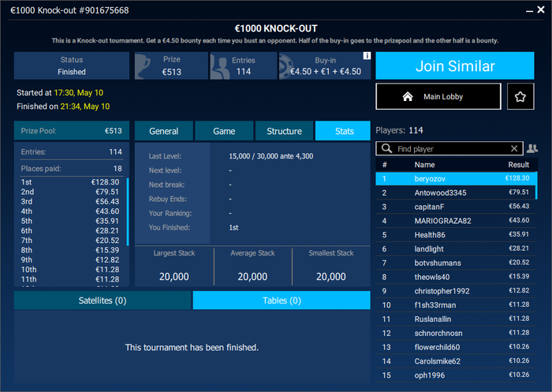Click the payout list scrollbar
The image size is (552, 392).
coord(128,211)
